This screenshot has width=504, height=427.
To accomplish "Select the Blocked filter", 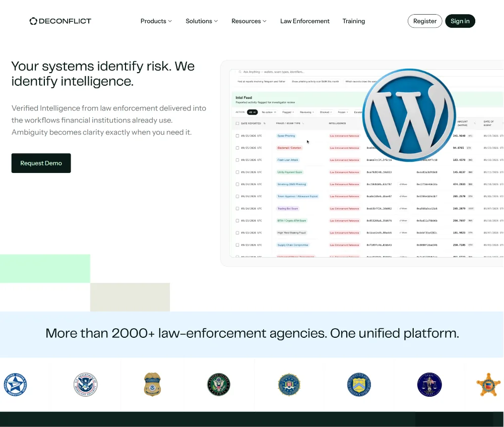I will [x=326, y=112].
